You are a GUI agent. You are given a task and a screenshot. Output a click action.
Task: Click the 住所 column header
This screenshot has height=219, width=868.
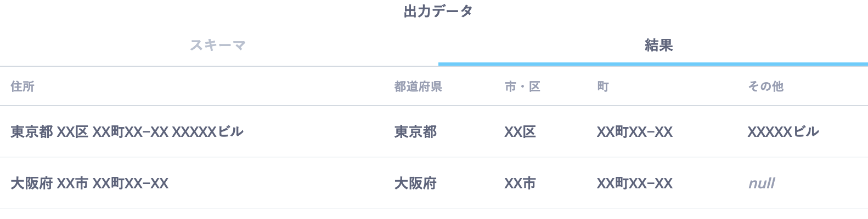22,87
